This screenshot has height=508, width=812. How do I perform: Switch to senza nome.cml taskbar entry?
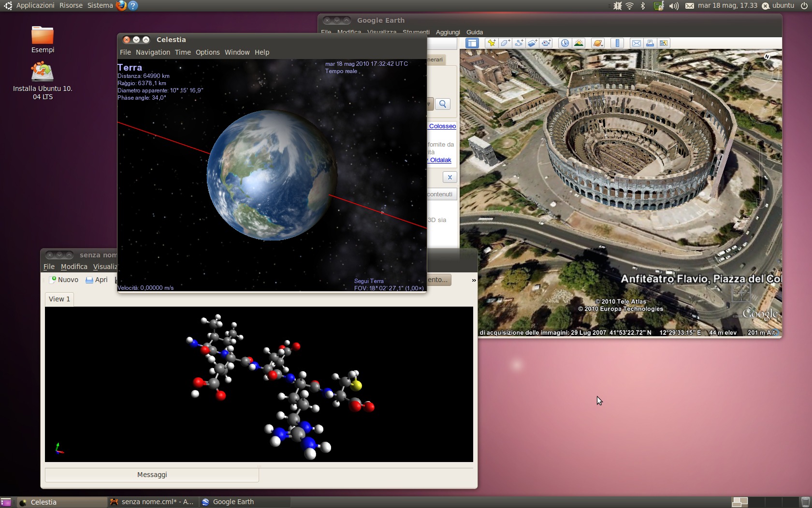click(152, 502)
